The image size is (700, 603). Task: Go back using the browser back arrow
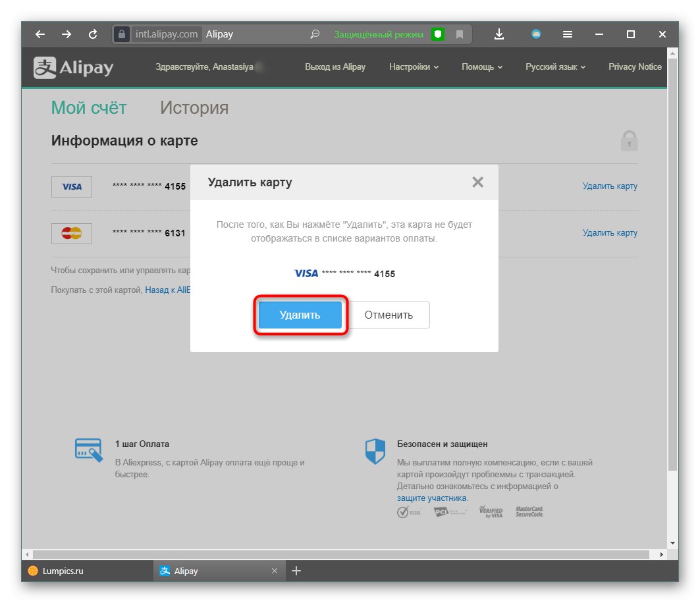pos(40,34)
